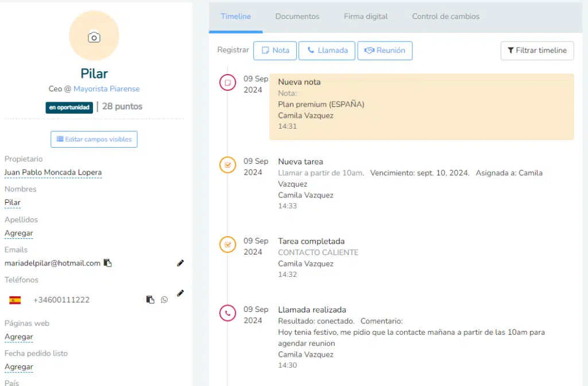Click the Tarea completada timeline icon

point(227,245)
